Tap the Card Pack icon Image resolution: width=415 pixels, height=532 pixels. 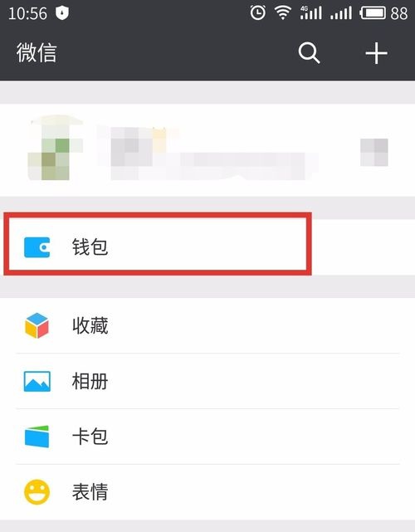click(x=37, y=437)
